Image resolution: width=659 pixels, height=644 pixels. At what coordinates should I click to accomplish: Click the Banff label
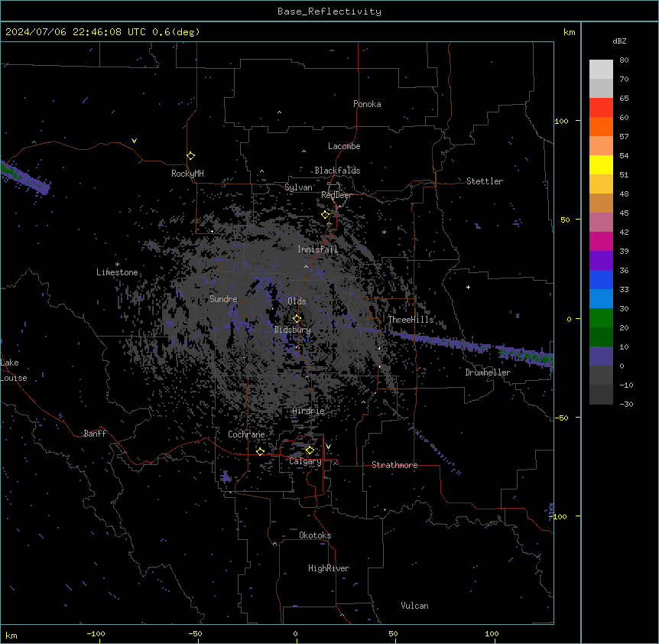[x=95, y=434]
